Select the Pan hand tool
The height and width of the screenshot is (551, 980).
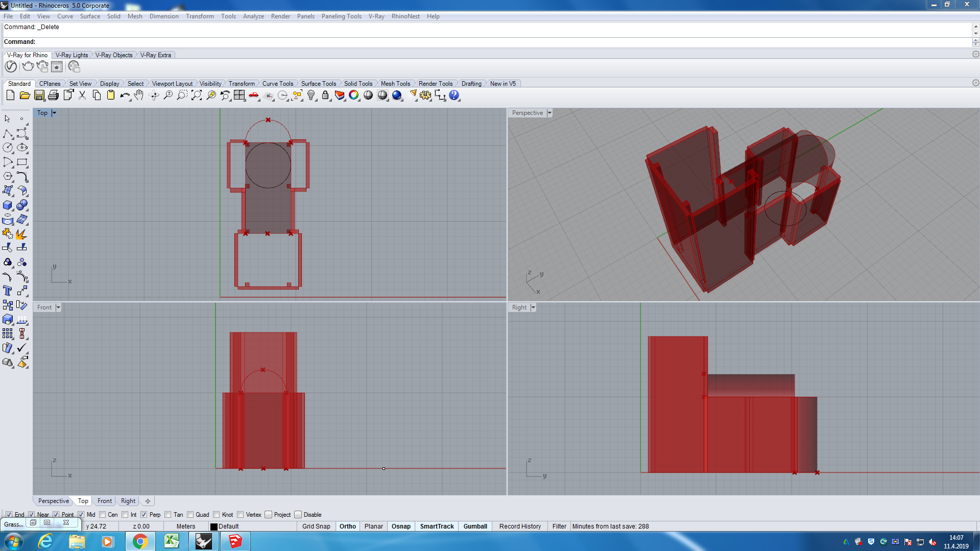click(139, 95)
